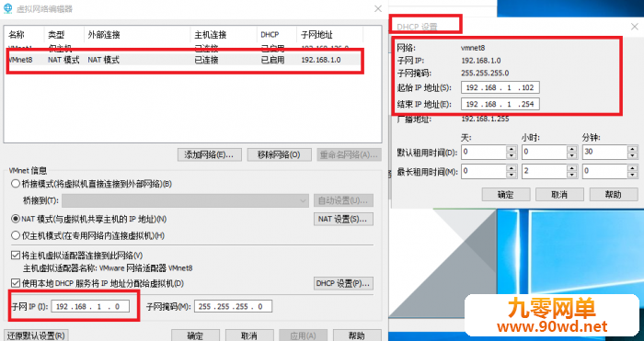This screenshot has width=644, height=341.
Task: Click 确定 in the virtual network editor
Action: pyautogui.click(x=195, y=335)
